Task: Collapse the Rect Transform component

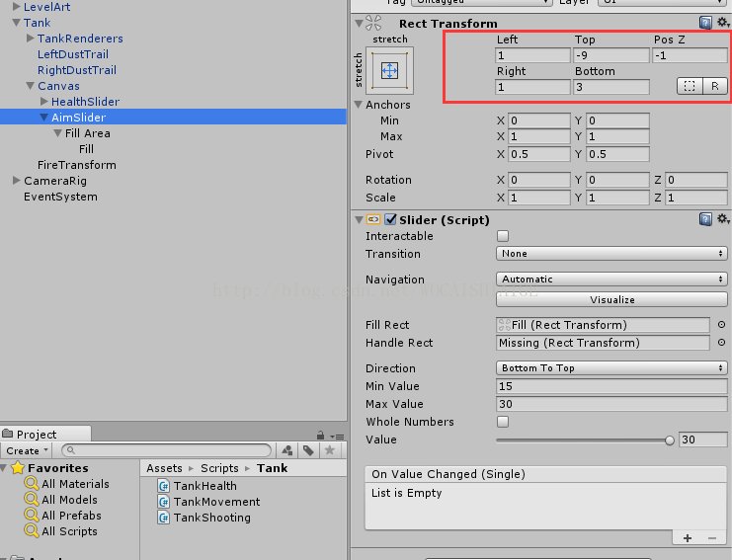Action: pyautogui.click(x=359, y=23)
